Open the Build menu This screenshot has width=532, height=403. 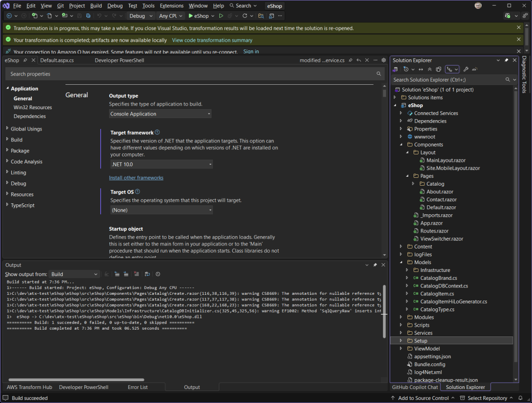tap(95, 6)
